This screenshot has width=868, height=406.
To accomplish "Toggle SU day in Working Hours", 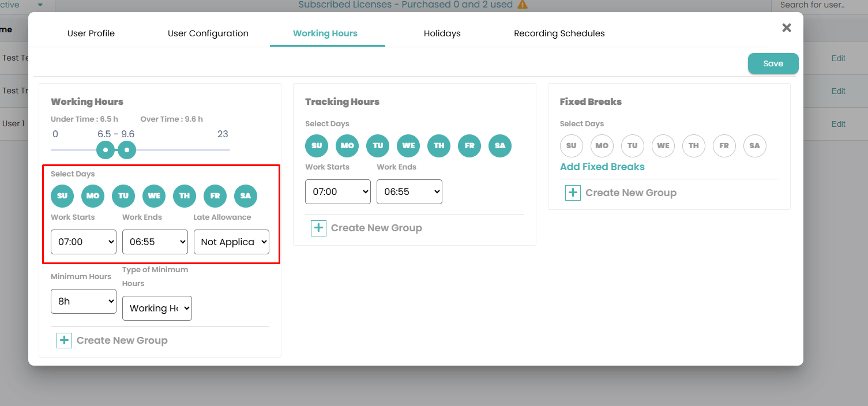I will pyautogui.click(x=62, y=196).
